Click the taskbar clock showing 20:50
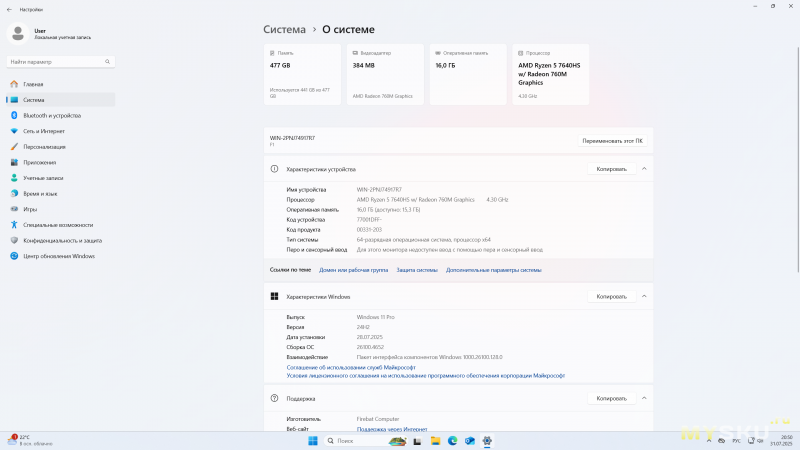 781,441
